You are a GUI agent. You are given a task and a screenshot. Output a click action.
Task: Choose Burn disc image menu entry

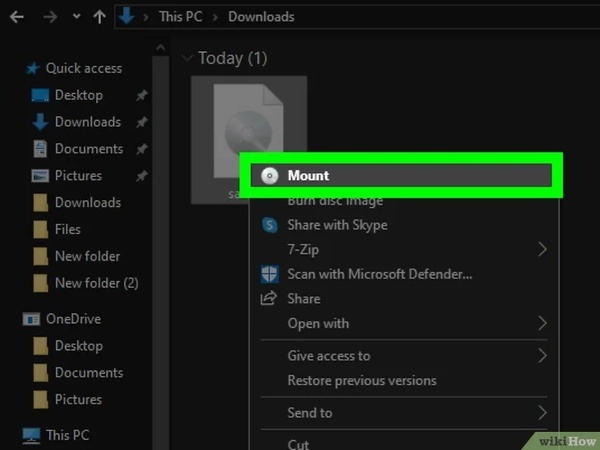point(335,201)
